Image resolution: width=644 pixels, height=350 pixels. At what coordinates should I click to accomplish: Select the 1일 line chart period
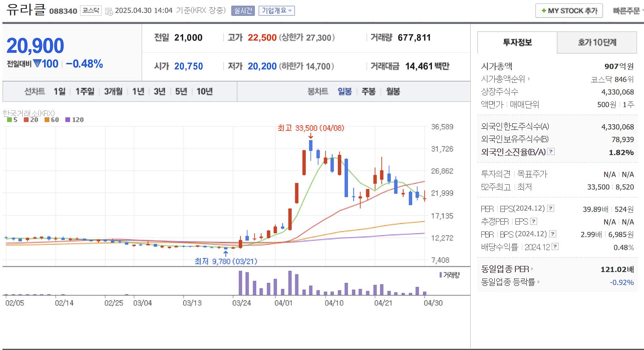[60, 91]
